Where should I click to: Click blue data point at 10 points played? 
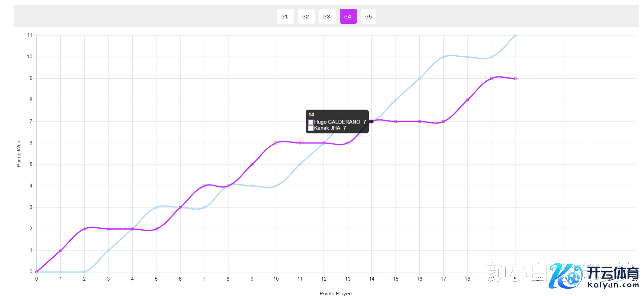pos(276,186)
